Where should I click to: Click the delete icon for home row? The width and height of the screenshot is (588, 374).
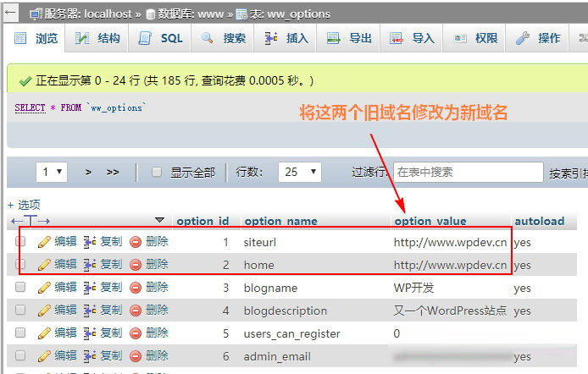[x=136, y=265]
